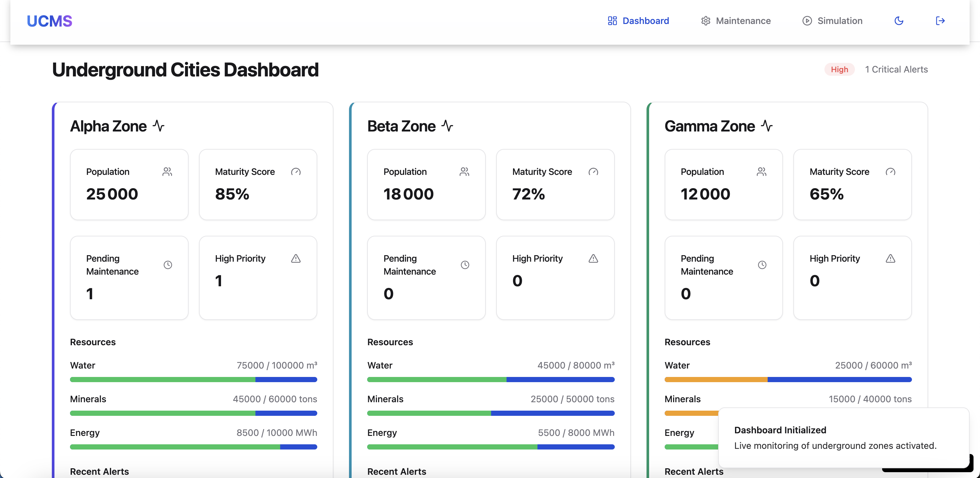Click the UCMS logo
The image size is (980, 478).
(x=50, y=21)
